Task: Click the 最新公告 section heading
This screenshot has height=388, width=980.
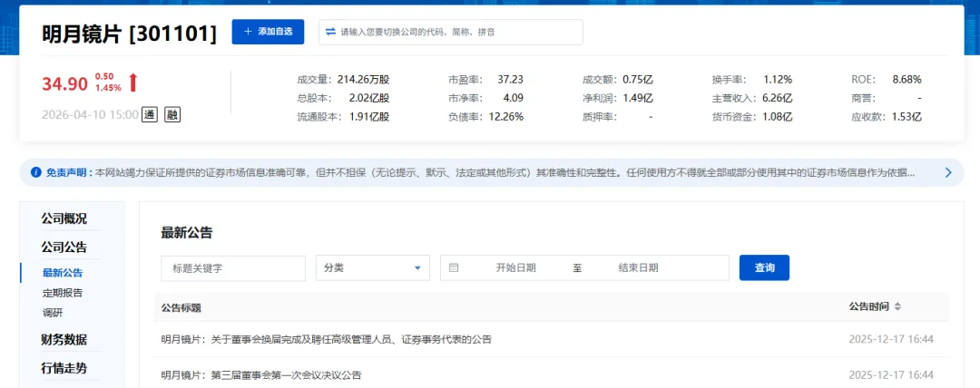Action: [x=187, y=233]
